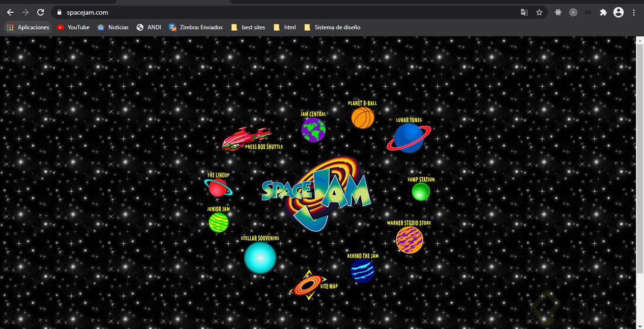Click the circular target extension icon
This screenshot has width=644, height=329.
click(573, 12)
